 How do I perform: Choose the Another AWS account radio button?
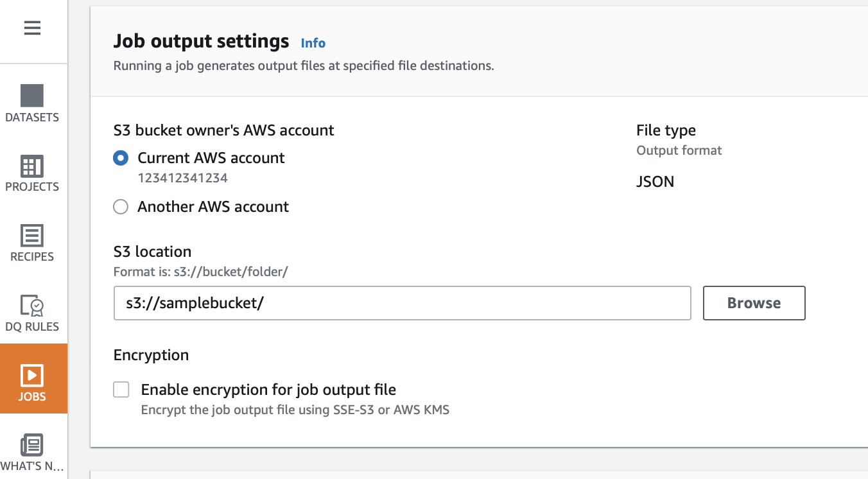click(121, 207)
